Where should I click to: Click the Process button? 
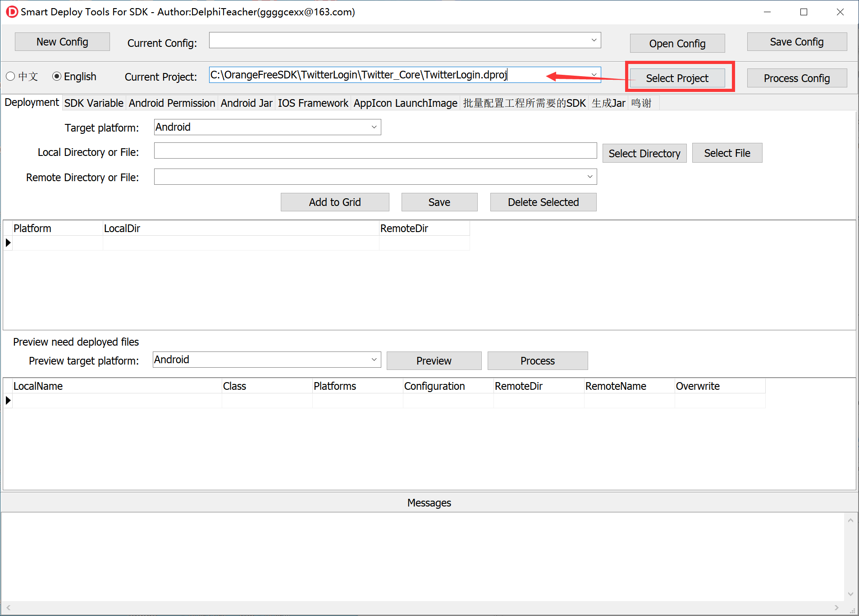click(538, 361)
